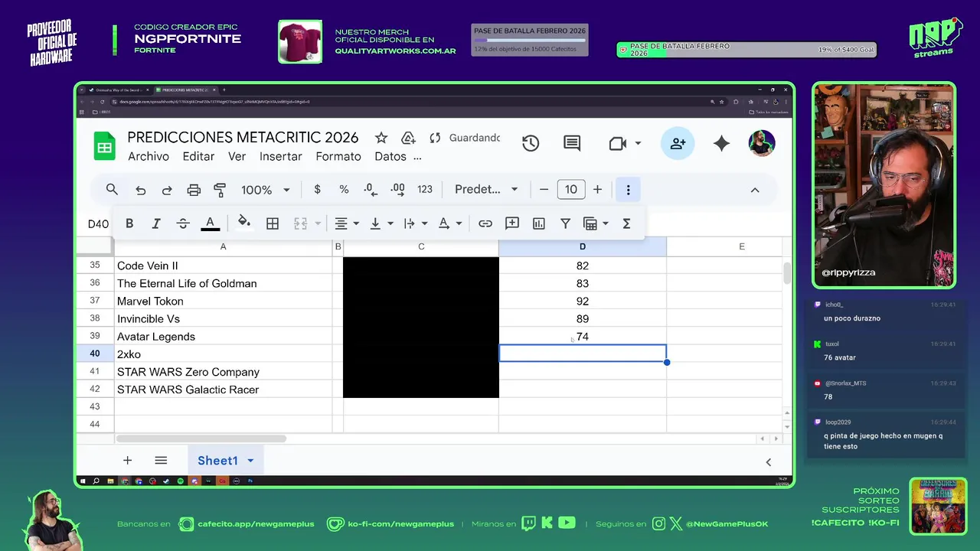Open text color picker
980x551 pixels.
pyautogui.click(x=210, y=223)
